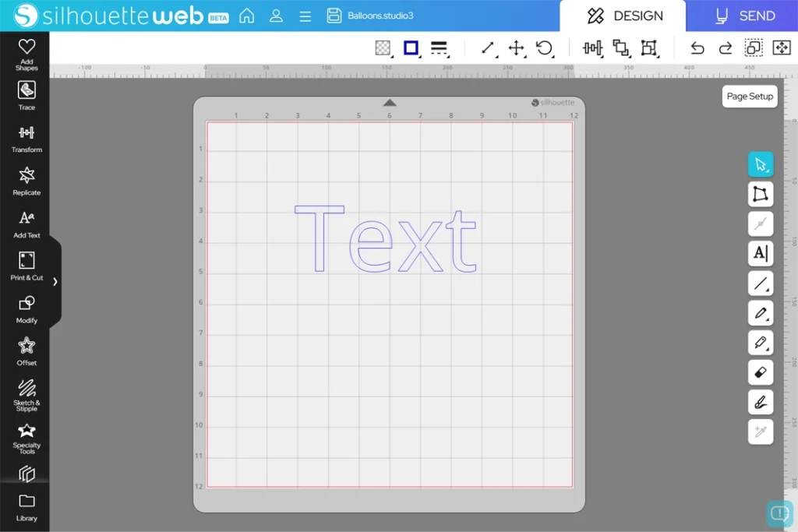Open the Offset tool

click(x=26, y=351)
